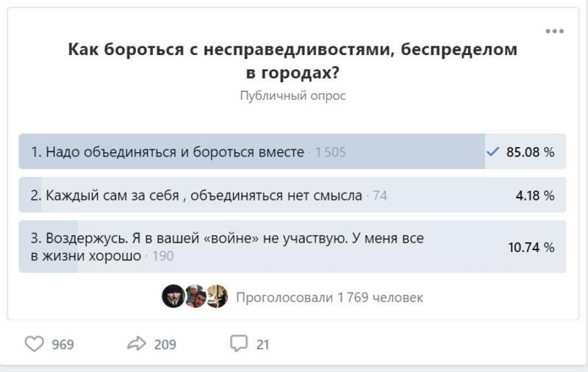Click the 85.08 % result value
Screen dimensions: 588x372
(x=530, y=152)
